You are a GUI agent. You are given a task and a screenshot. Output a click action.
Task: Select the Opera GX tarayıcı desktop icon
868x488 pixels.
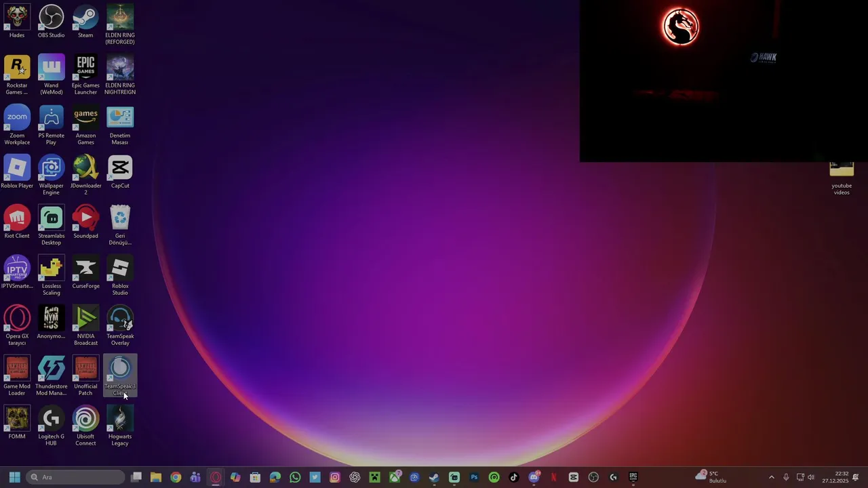[x=17, y=325]
